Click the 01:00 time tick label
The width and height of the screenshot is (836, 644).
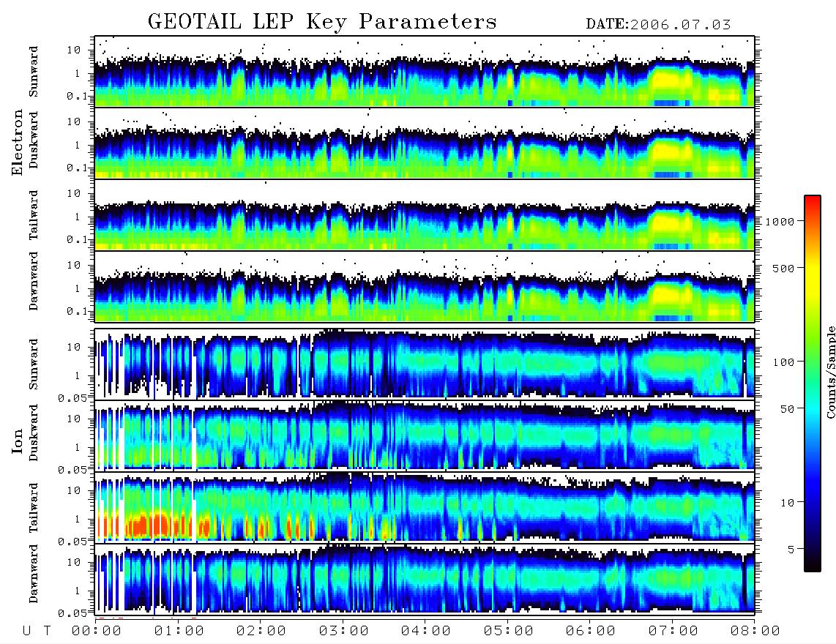coord(179,631)
